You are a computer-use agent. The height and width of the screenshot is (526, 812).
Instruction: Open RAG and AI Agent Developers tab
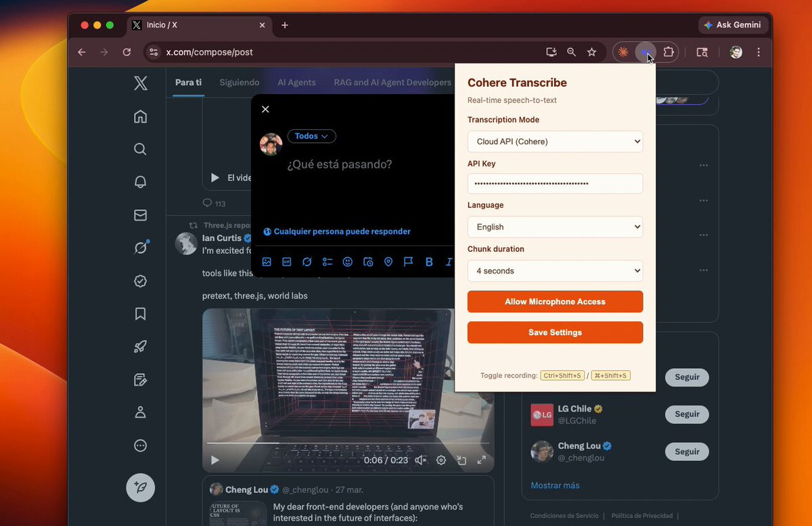[x=392, y=83]
